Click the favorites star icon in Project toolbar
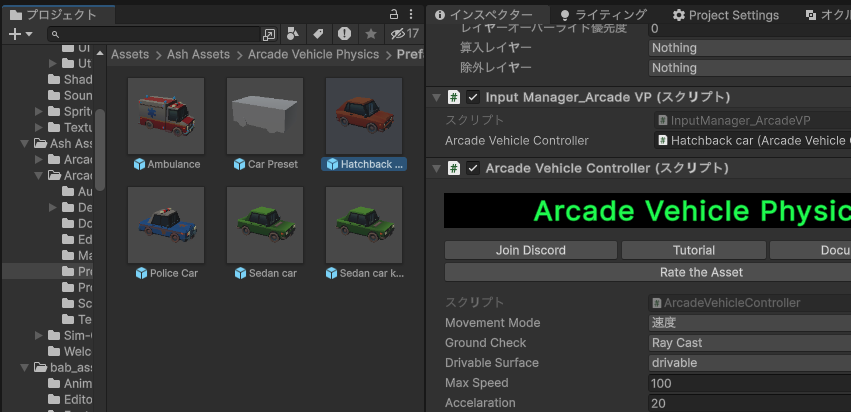851x412 pixels. click(370, 34)
